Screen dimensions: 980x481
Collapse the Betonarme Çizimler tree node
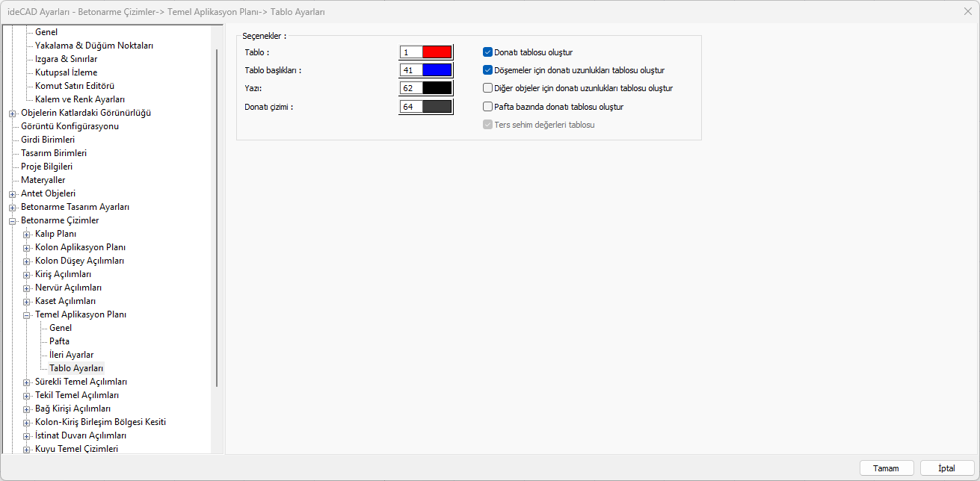point(13,220)
